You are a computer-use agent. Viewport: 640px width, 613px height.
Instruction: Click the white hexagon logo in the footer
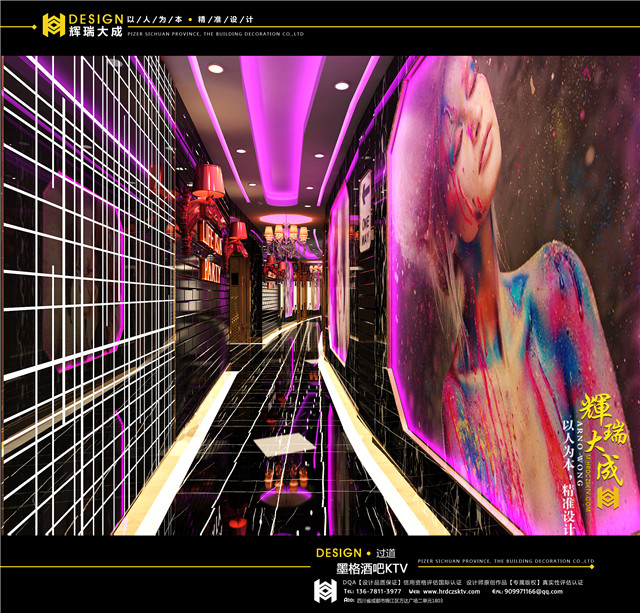pos(324,593)
